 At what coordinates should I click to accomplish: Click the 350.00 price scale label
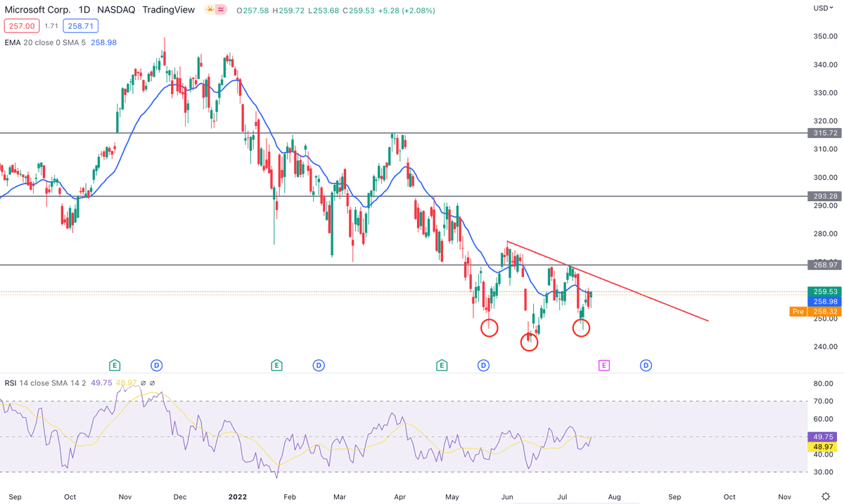click(x=826, y=37)
